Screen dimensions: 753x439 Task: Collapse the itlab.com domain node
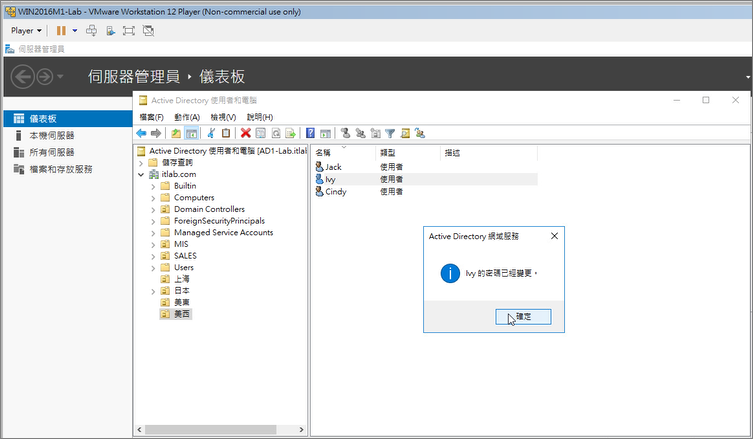point(141,174)
